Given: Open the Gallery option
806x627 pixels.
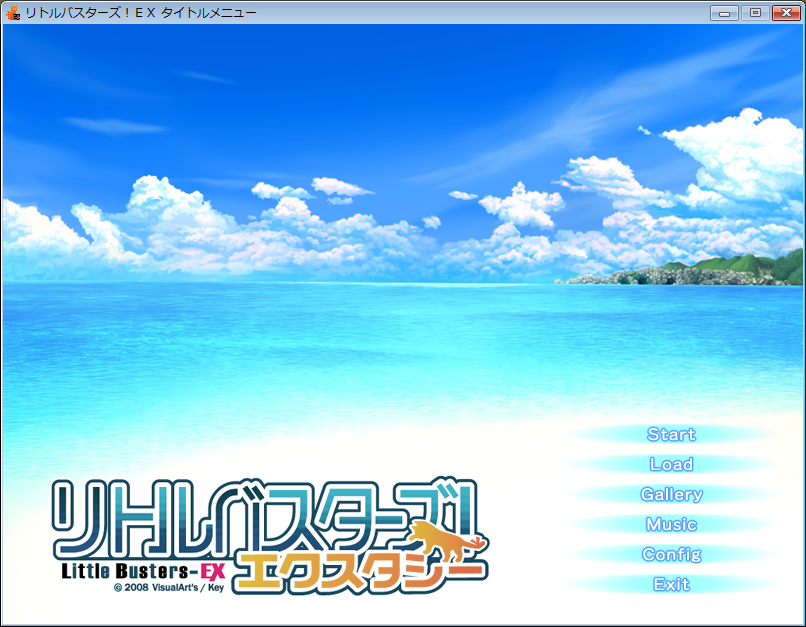Looking at the screenshot, I should coord(671,494).
